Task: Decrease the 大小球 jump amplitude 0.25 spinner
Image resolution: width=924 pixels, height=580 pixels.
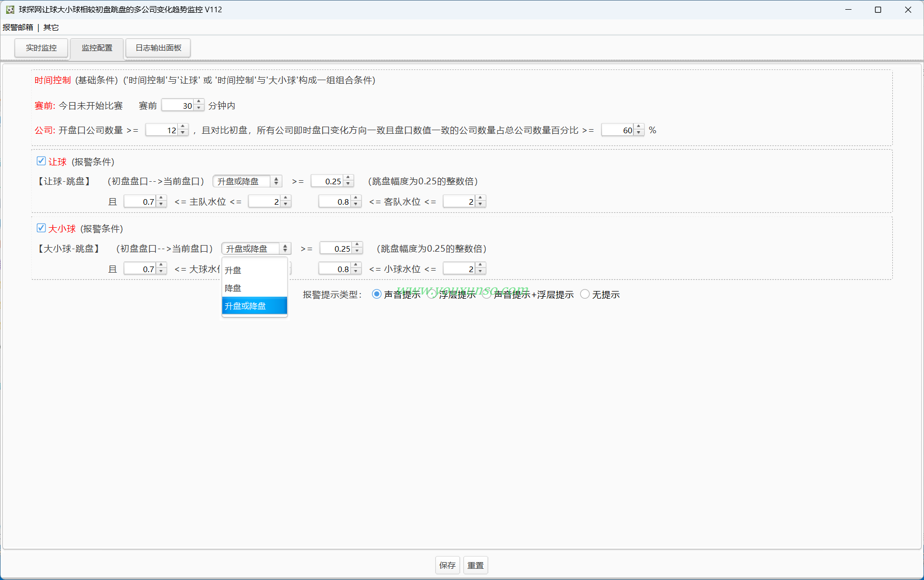Action: 358,251
